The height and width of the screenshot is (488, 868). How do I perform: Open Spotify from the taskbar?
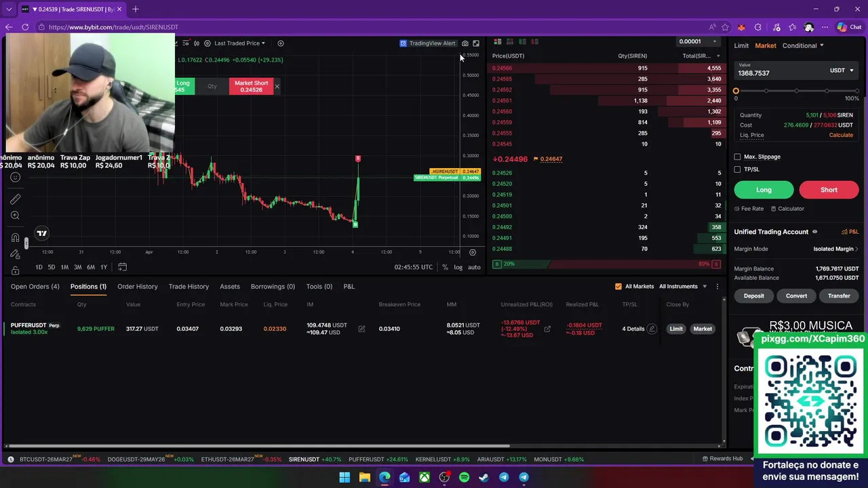click(x=464, y=477)
